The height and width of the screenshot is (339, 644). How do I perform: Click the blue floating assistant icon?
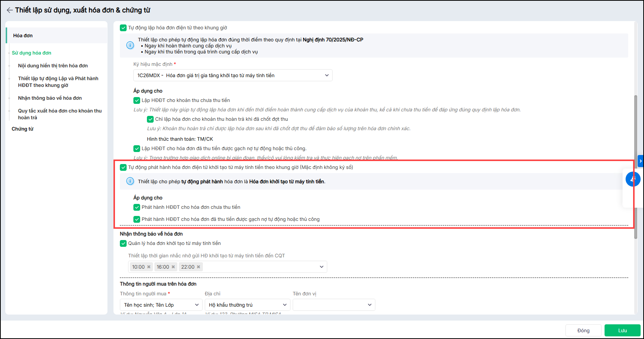(633, 179)
